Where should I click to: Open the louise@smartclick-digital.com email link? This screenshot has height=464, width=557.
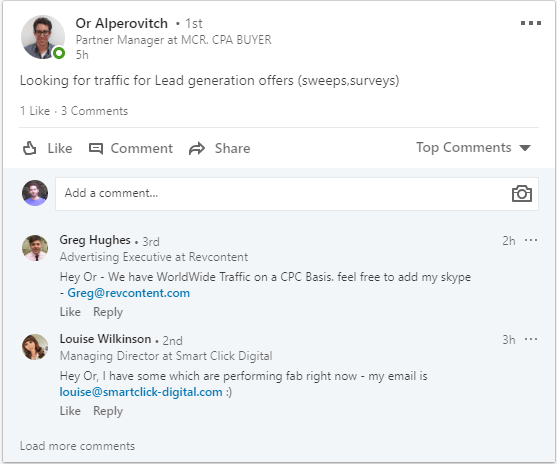pos(141,392)
